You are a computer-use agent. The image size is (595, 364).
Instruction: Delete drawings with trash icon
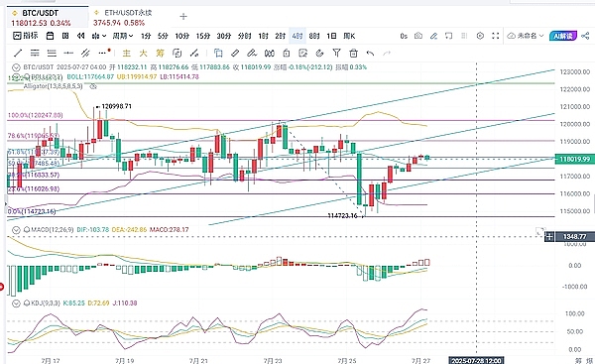(354, 54)
